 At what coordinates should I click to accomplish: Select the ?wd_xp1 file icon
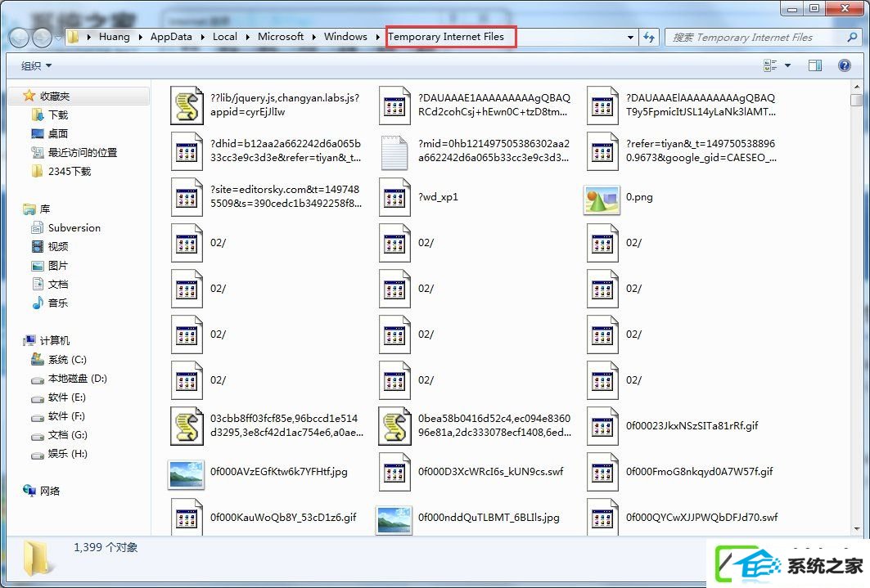tap(394, 197)
